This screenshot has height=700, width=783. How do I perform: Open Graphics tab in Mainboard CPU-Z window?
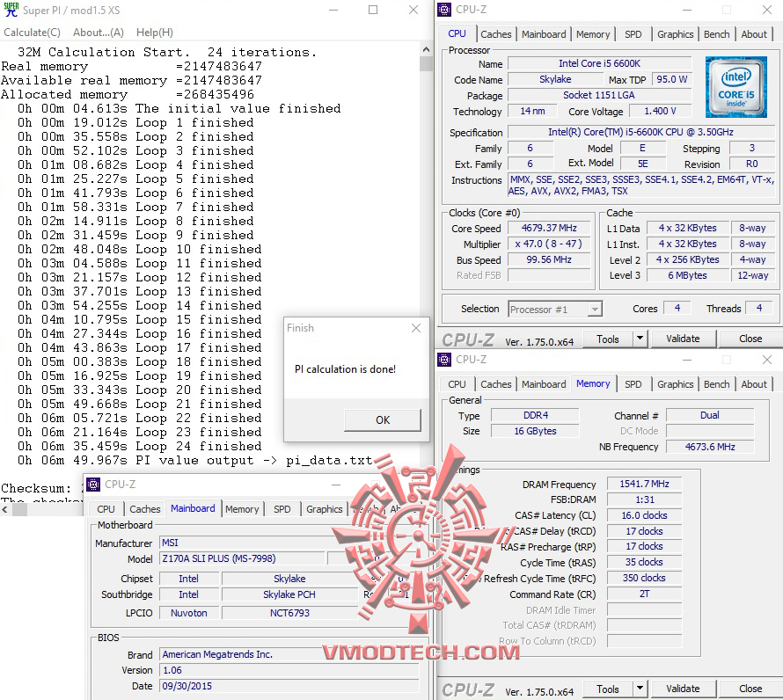324,509
